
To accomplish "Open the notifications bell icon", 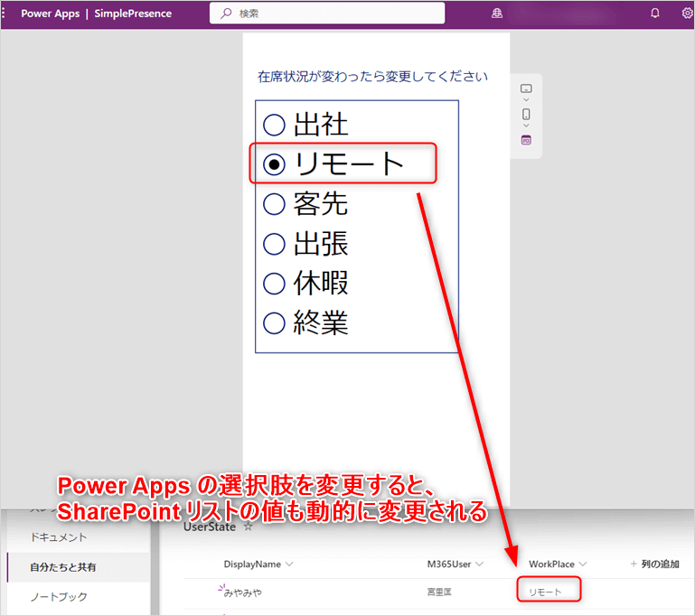I will [654, 14].
